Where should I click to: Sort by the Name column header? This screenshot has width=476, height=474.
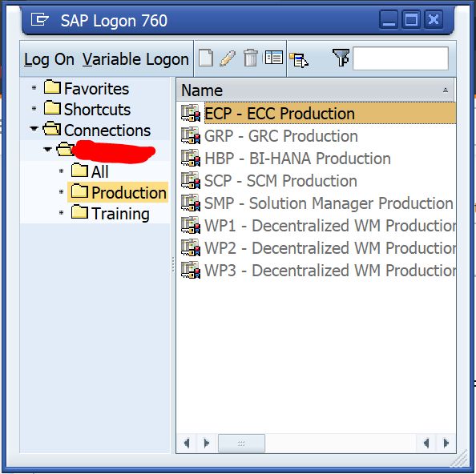click(315, 90)
